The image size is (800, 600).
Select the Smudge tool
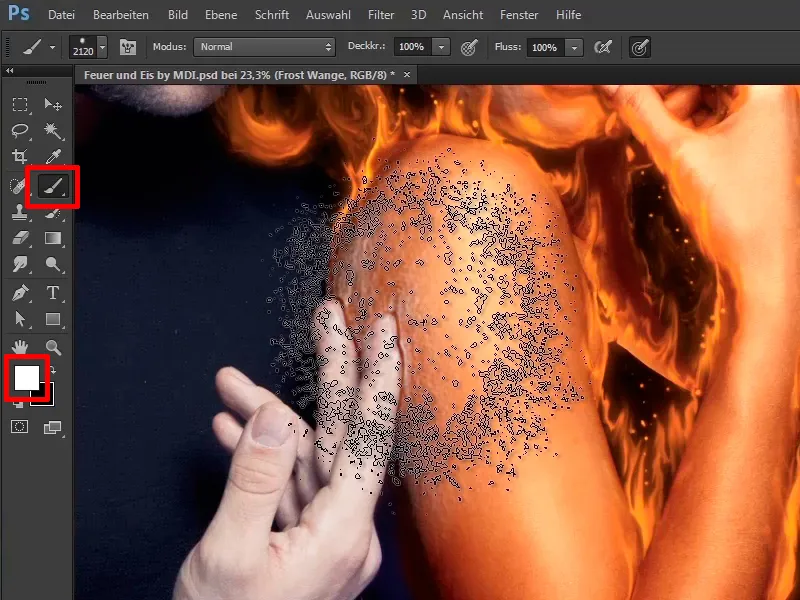tap(20, 264)
